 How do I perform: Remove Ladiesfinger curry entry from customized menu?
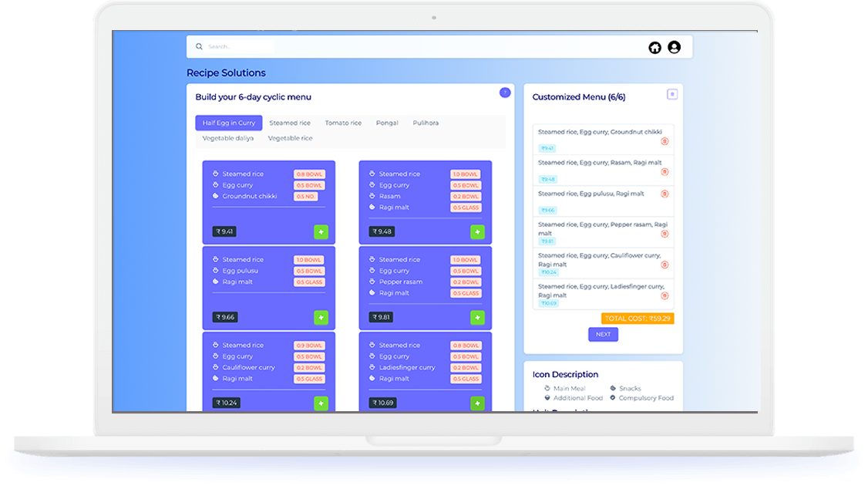coord(664,295)
